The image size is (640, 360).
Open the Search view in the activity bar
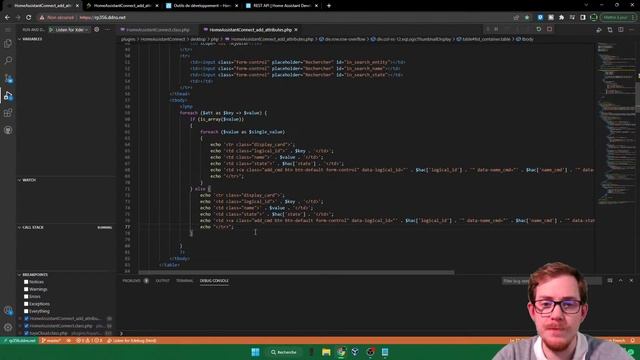[8, 61]
